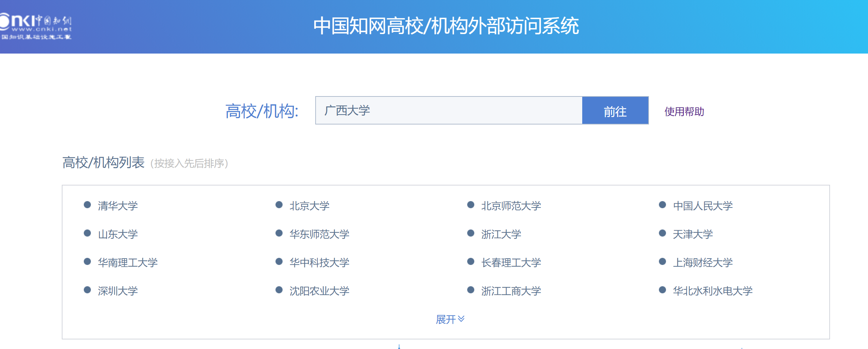Image resolution: width=868 pixels, height=349 pixels.
Task: Click the (按接入先后排序) note
Action: click(x=189, y=164)
